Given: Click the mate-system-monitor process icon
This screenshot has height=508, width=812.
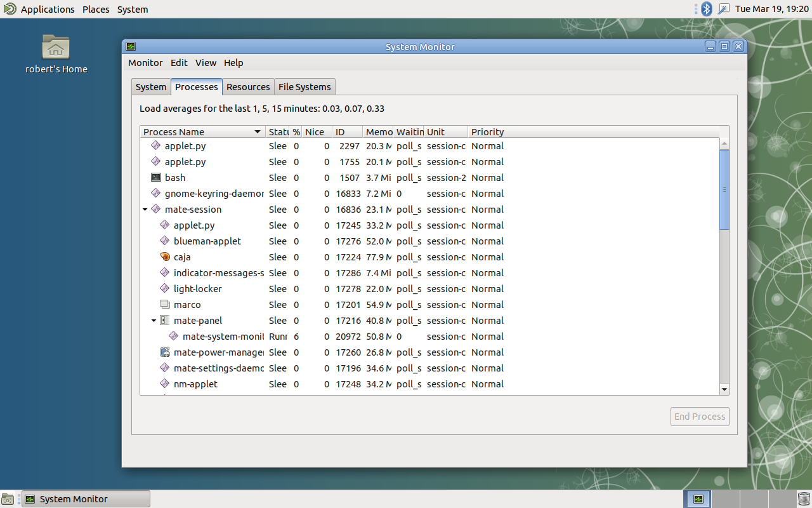Looking at the screenshot, I should point(174,337).
